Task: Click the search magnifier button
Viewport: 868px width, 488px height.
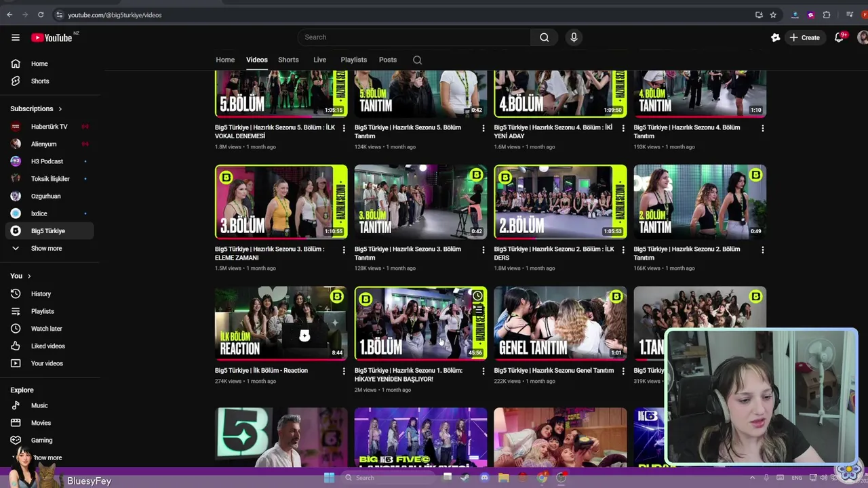Action: 544,37
